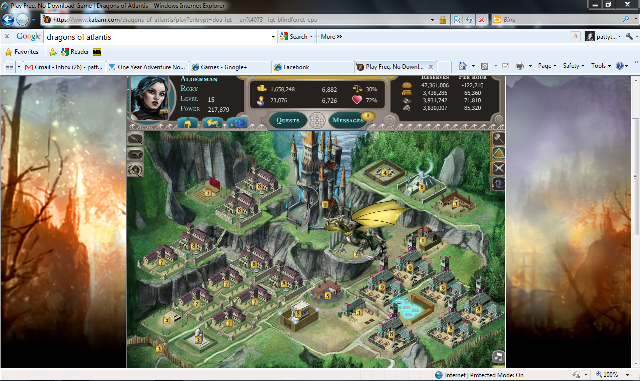The width and height of the screenshot is (640, 381).
Task: Open the Home button dropdown arrow
Action: (x=473, y=66)
